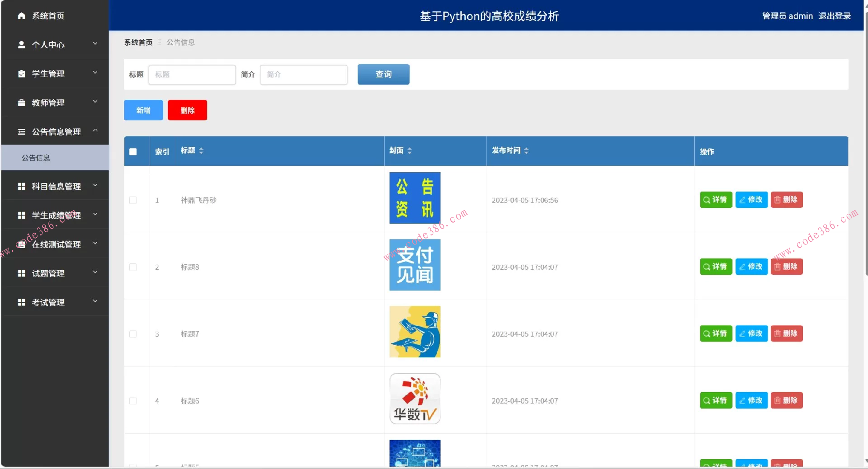
Task: Click the pencil icon on 标题8's 修改 button
Action: [741, 267]
